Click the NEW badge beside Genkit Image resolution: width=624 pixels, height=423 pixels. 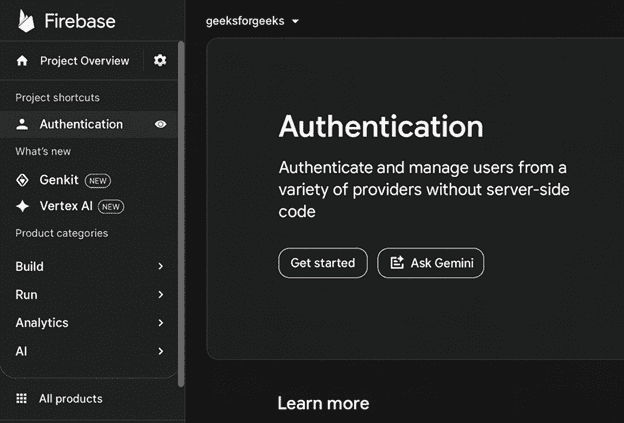click(98, 181)
